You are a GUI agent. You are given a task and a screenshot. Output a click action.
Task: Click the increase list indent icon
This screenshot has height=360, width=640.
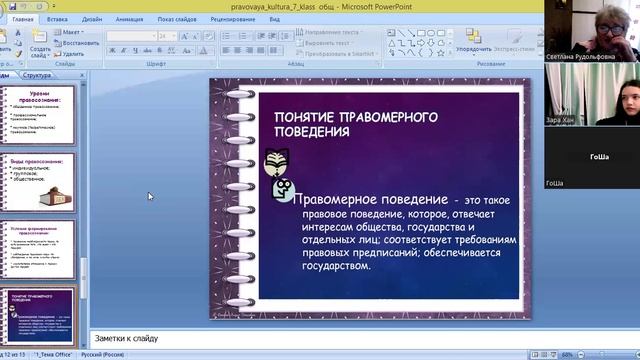[x=273, y=36]
